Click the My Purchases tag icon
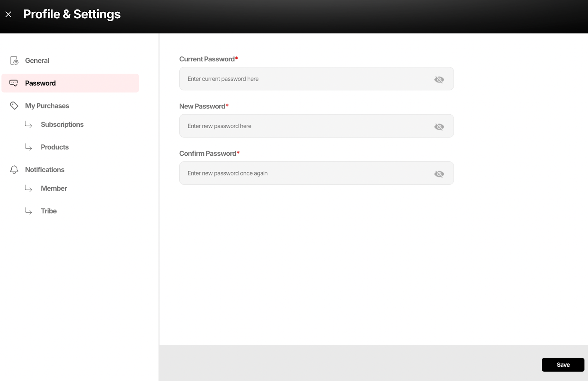 coord(14,105)
